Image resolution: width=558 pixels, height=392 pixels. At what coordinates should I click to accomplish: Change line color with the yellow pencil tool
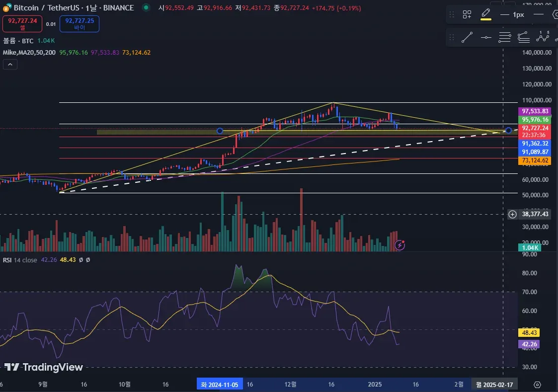click(486, 14)
